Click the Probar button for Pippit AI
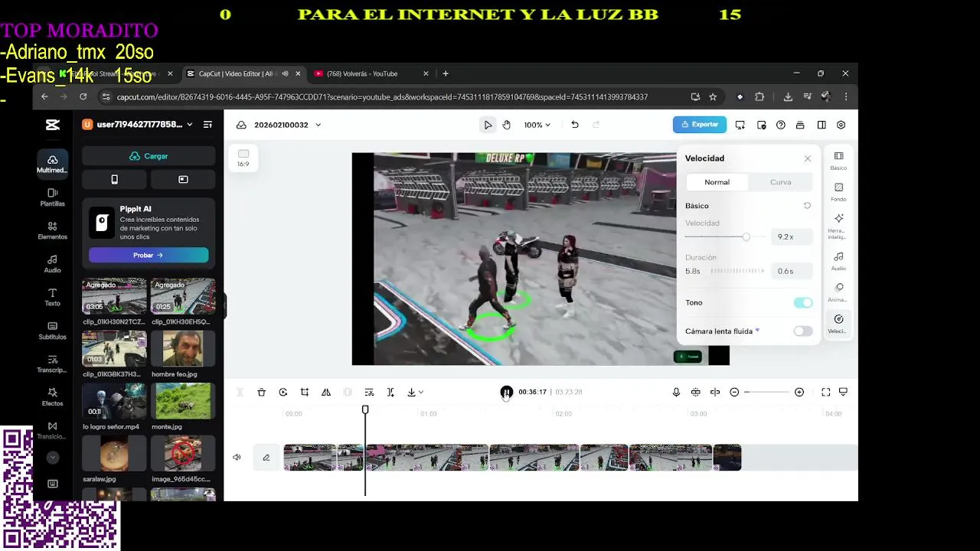Image resolution: width=980 pixels, height=551 pixels. (149, 256)
